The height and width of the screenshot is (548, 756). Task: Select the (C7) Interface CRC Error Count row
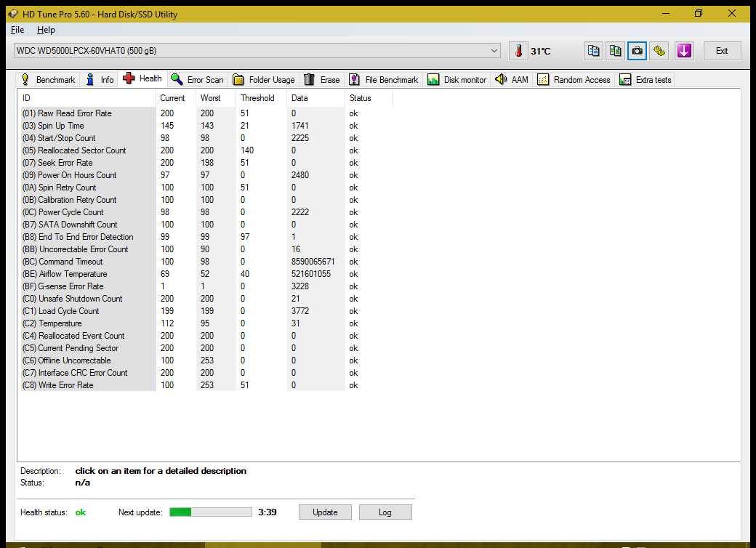[x=206, y=373]
